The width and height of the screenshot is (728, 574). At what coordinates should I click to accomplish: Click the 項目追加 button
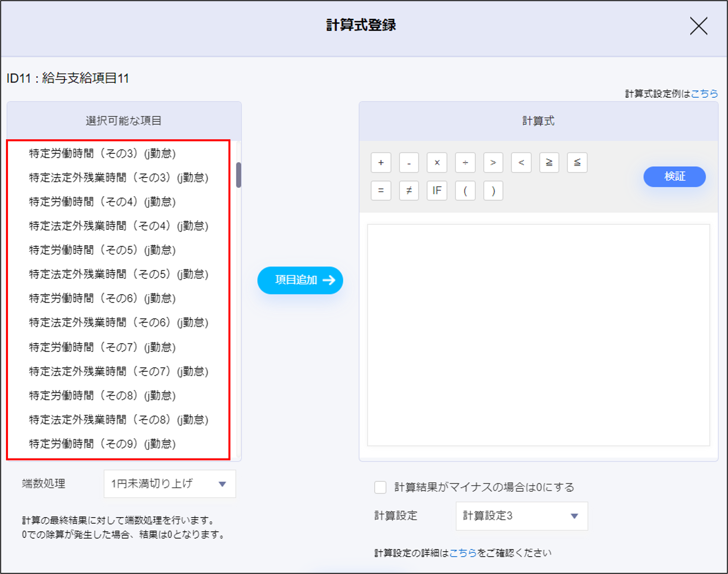[x=300, y=280]
